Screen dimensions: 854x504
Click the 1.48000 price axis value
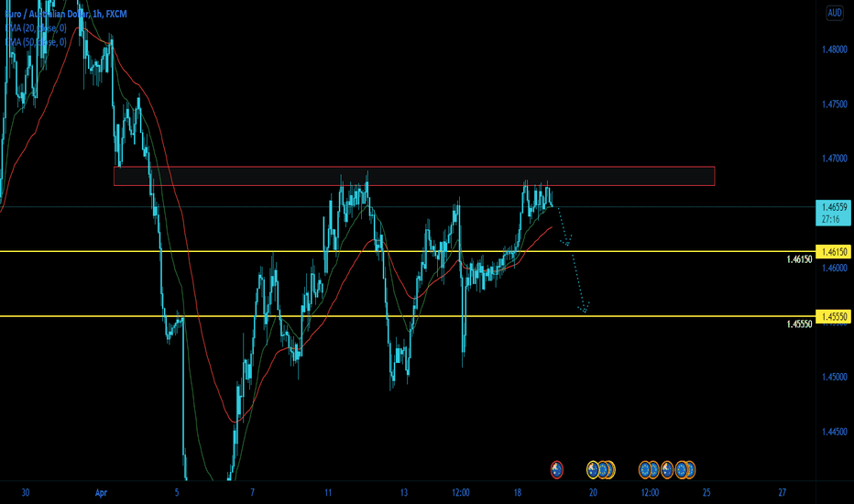click(835, 49)
